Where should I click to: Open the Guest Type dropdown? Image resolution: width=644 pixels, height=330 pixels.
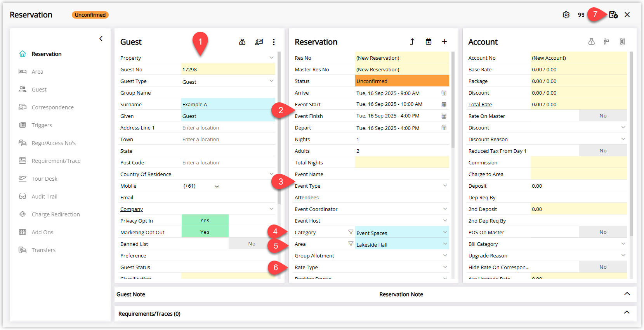tap(271, 81)
